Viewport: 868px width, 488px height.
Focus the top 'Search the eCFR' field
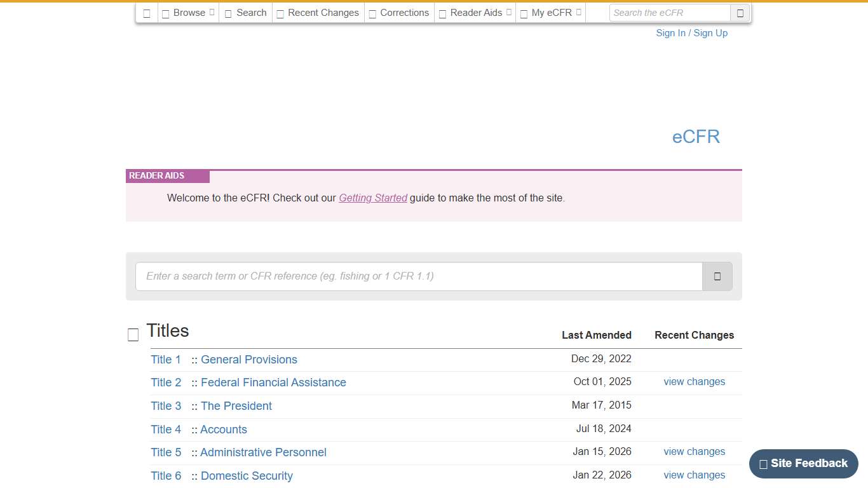point(670,13)
